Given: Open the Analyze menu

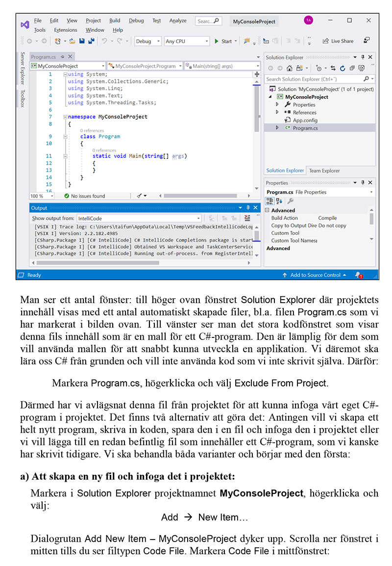Looking at the screenshot, I should [178, 21].
